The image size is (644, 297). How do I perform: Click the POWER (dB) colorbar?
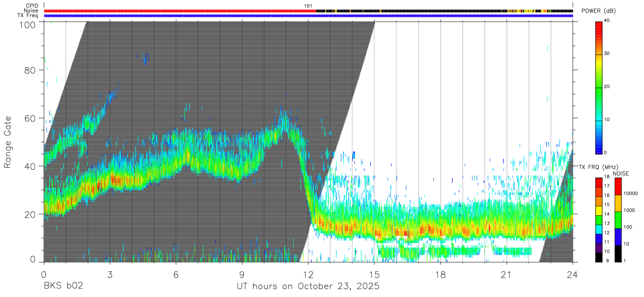point(599,87)
